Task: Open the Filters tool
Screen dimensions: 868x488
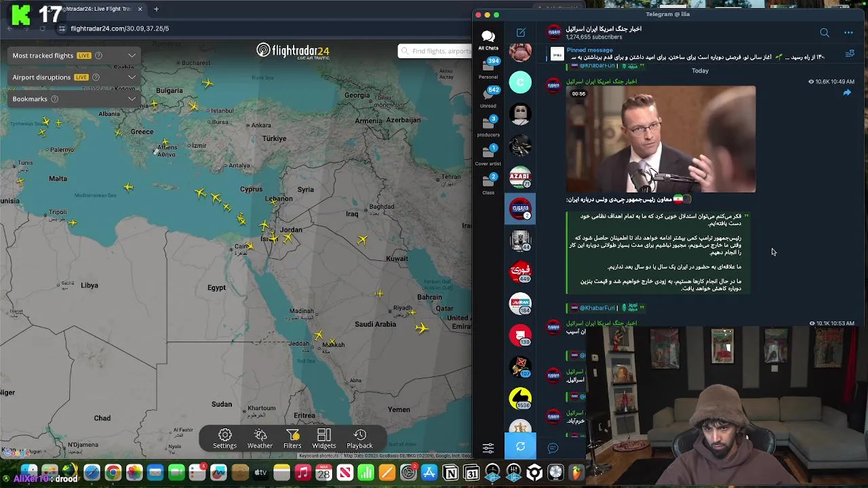Action: click(292, 439)
